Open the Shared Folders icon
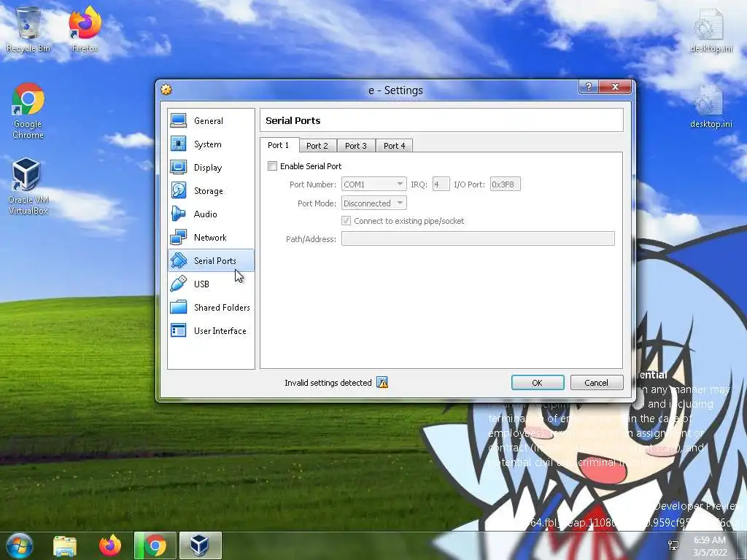 point(179,307)
